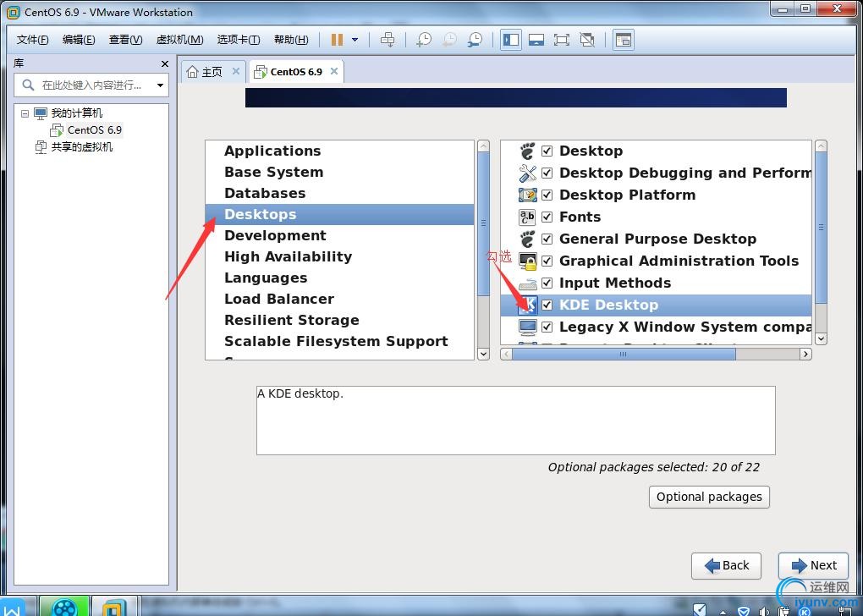Open the File (文件) menu
This screenshot has width=863, height=616.
point(32,40)
